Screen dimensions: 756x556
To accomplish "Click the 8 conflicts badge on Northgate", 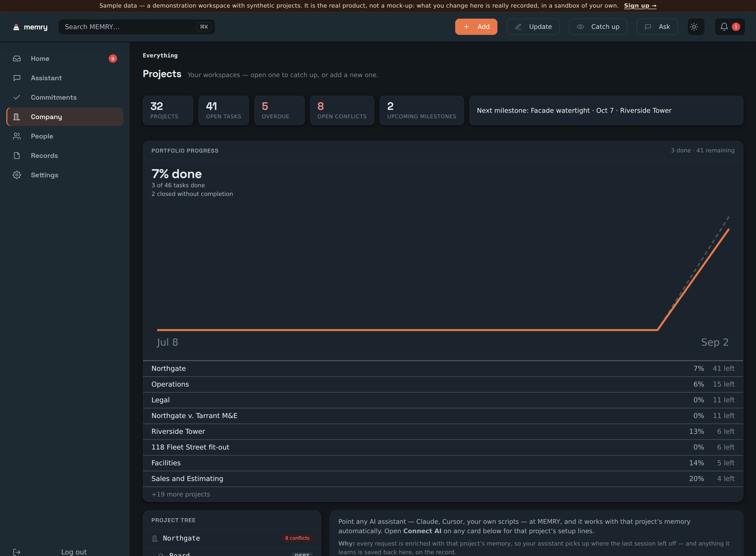I will pyautogui.click(x=297, y=538).
